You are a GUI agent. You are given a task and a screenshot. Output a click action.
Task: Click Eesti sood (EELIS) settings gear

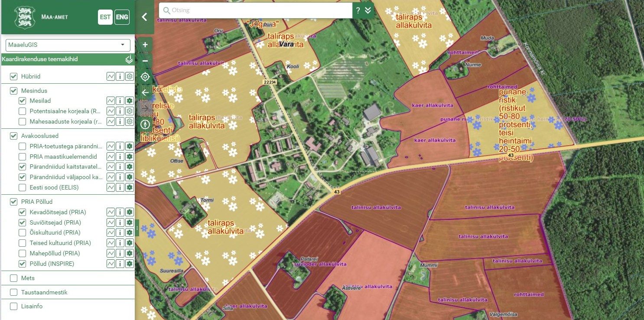click(129, 188)
